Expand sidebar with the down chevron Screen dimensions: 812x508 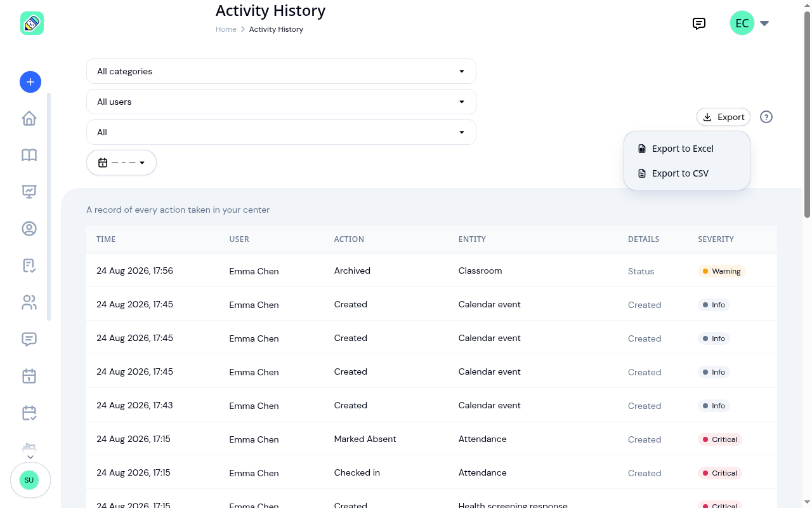[x=30, y=457]
